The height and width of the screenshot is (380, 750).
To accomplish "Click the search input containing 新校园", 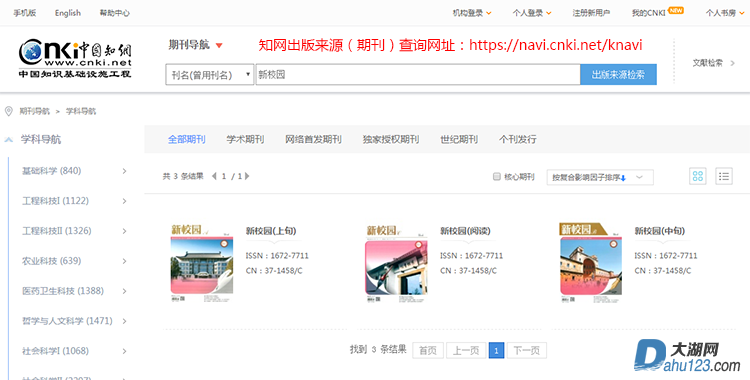I will point(418,75).
